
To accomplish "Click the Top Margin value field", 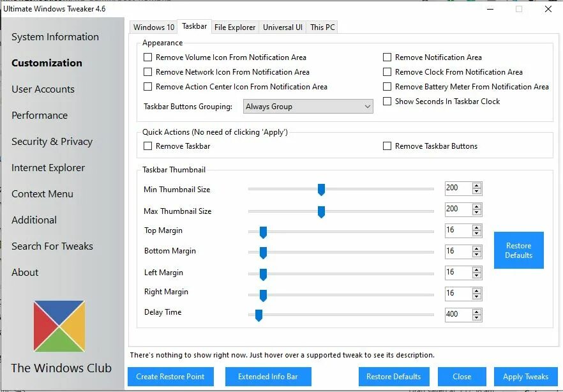I will point(458,230).
